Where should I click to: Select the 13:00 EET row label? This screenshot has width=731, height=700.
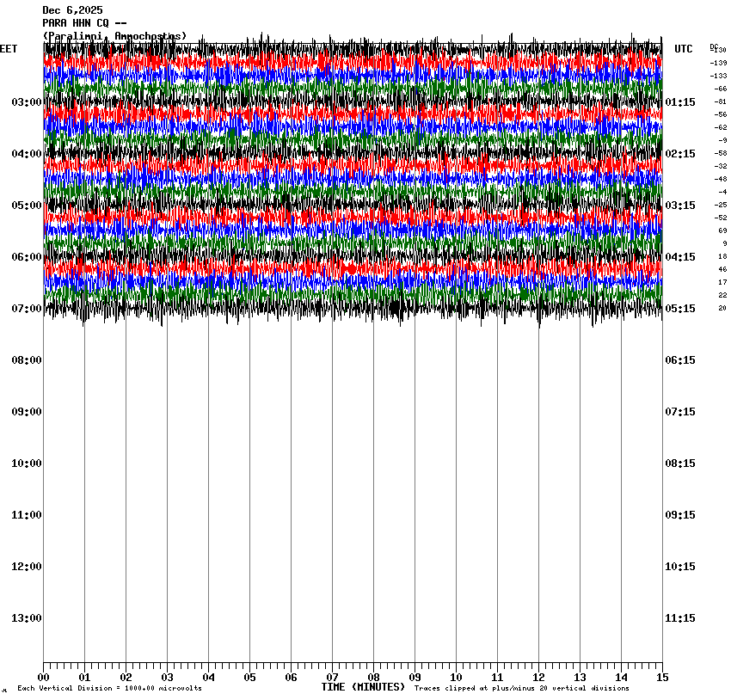[x=26, y=618]
